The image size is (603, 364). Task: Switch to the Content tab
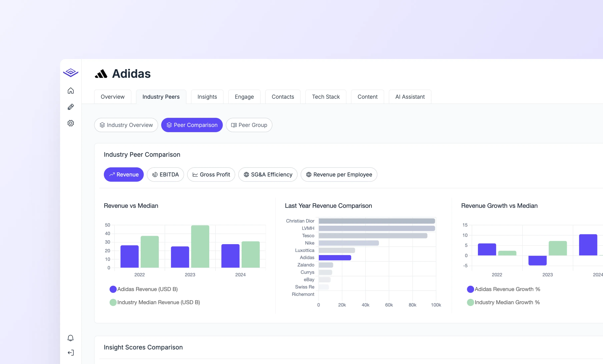tap(368, 97)
